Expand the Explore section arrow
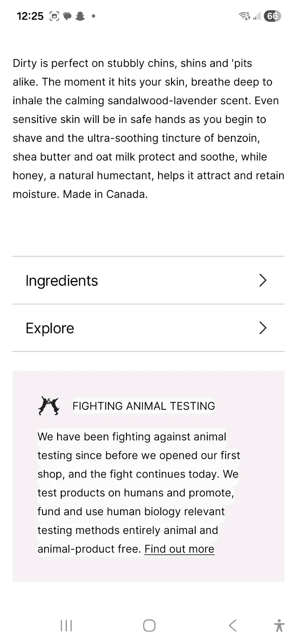Viewport: 297px width, 644px height. pyautogui.click(x=263, y=328)
